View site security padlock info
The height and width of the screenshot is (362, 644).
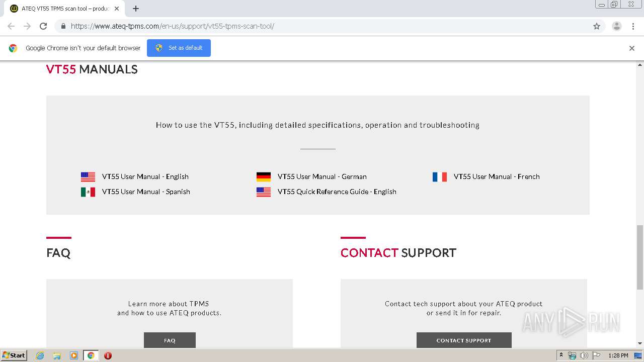click(63, 26)
